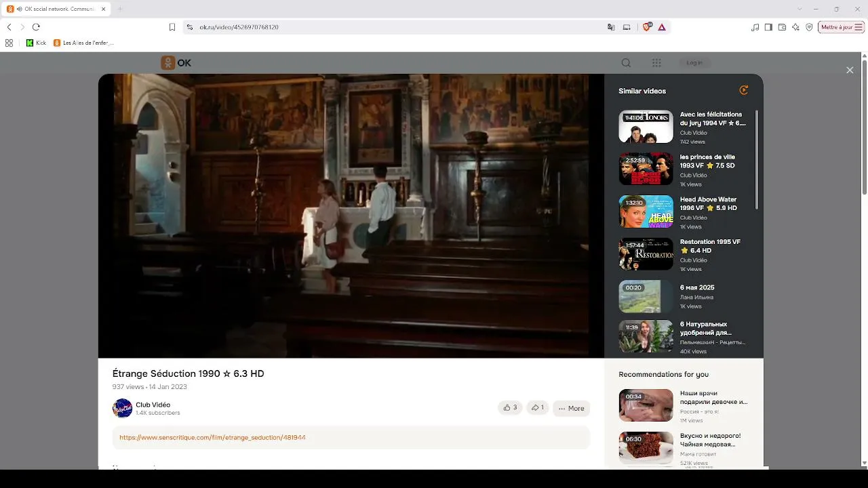Click the 1.4K subscribers text
The width and height of the screenshot is (868, 488).
158,413
